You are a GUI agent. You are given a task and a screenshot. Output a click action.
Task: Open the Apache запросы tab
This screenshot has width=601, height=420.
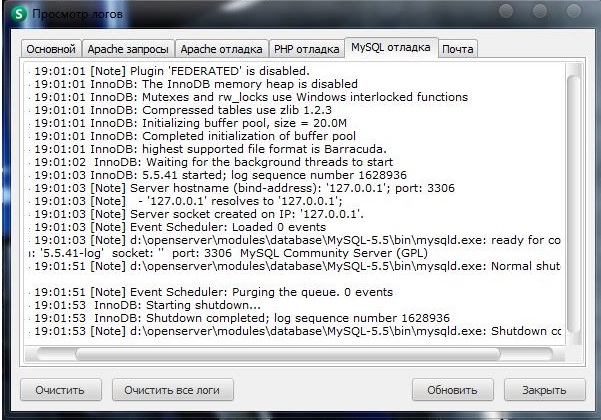click(x=128, y=49)
